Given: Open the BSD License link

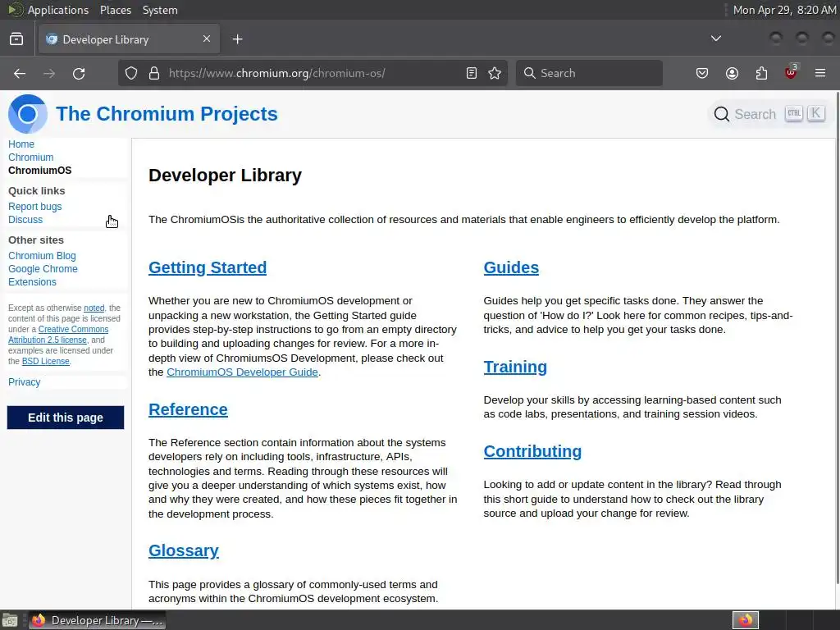Looking at the screenshot, I should point(46,361).
